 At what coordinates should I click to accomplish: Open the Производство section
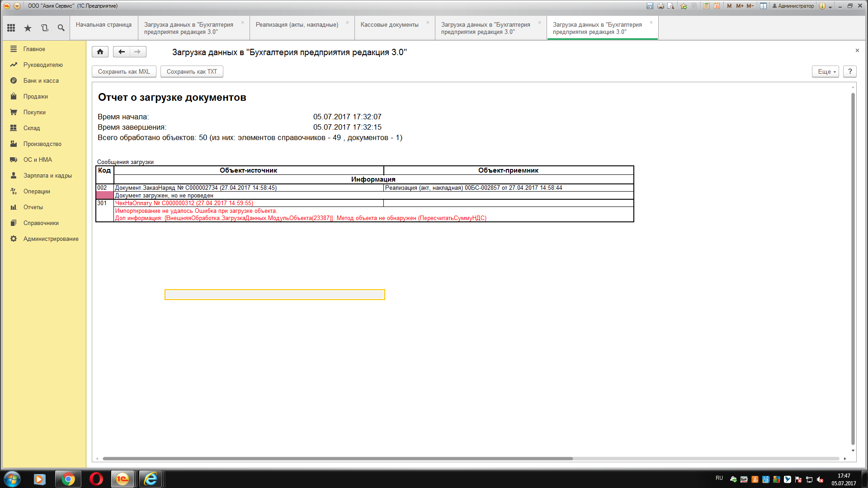click(44, 144)
